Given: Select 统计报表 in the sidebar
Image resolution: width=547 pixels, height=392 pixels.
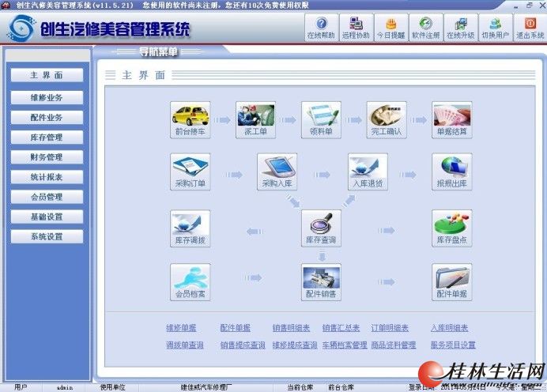Looking at the screenshot, I should pyautogui.click(x=47, y=177).
